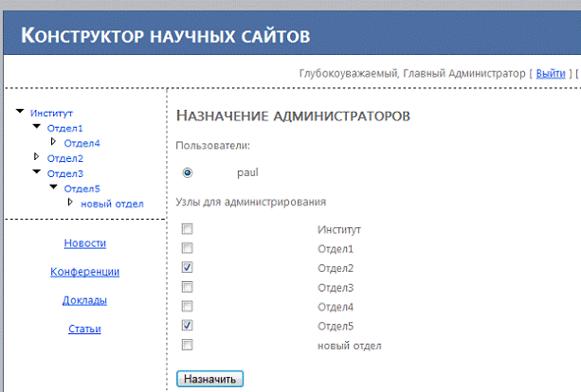The width and height of the screenshot is (581, 392).
Task: Collapse the Отдел1 tree node arrow
Action: pyautogui.click(x=37, y=128)
